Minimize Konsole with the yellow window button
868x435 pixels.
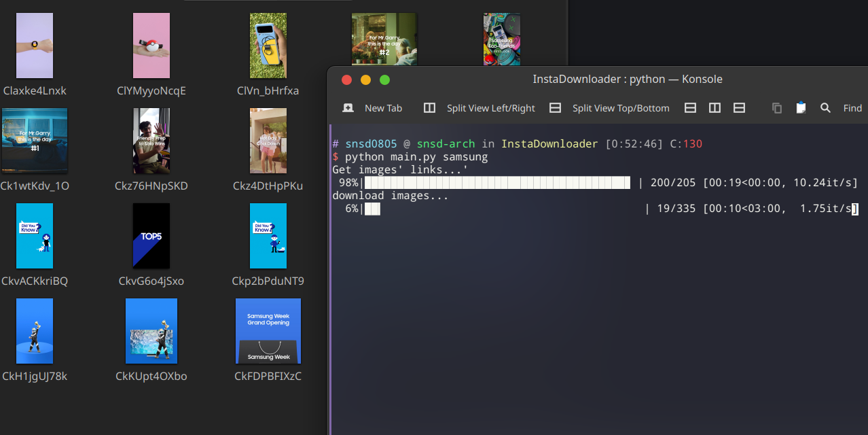coord(365,80)
